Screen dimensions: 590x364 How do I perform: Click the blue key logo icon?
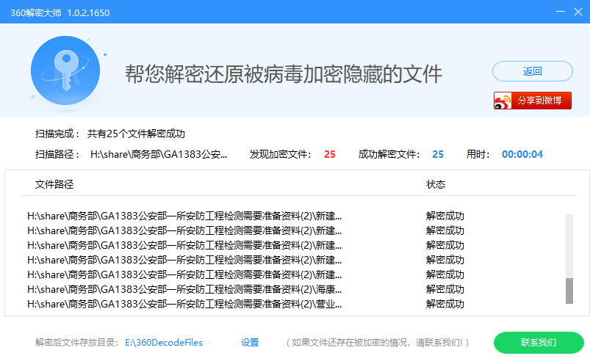point(65,70)
